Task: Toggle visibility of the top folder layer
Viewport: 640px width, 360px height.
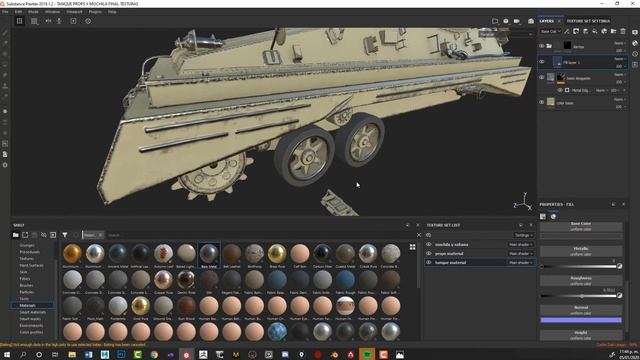Action: (x=542, y=46)
